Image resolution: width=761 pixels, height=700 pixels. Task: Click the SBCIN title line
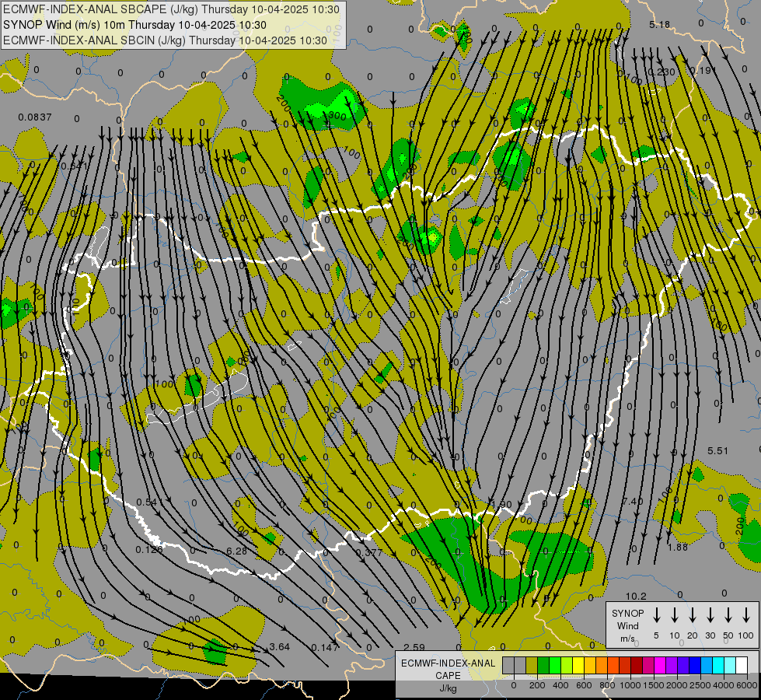[165, 40]
